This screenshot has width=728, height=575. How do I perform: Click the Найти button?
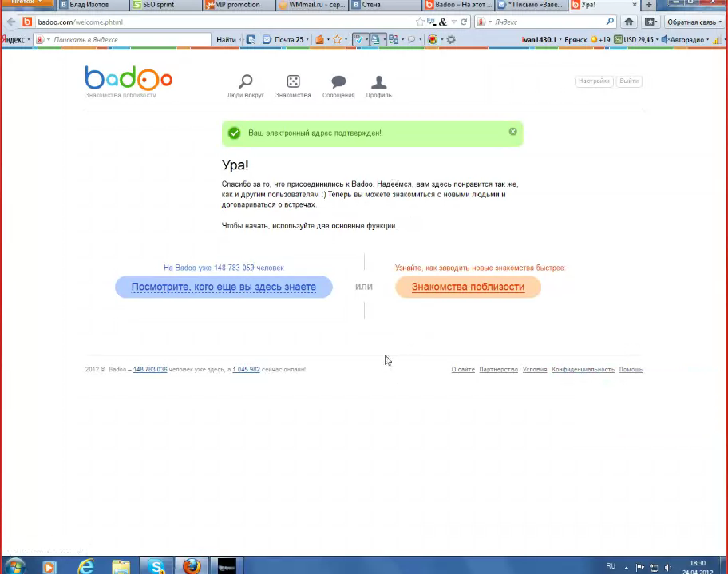coord(226,39)
